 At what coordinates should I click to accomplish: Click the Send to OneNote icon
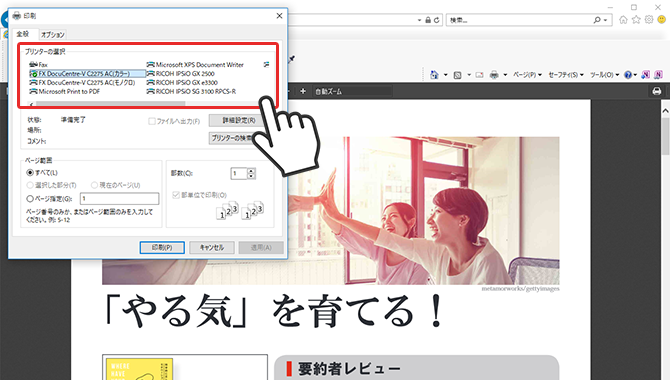(646, 75)
